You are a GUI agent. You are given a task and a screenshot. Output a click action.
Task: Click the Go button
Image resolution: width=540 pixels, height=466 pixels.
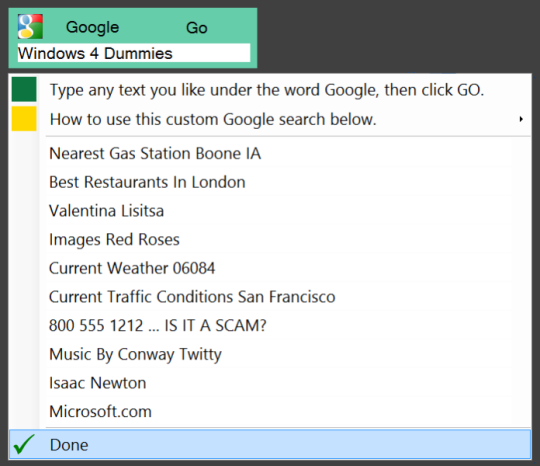(x=197, y=28)
